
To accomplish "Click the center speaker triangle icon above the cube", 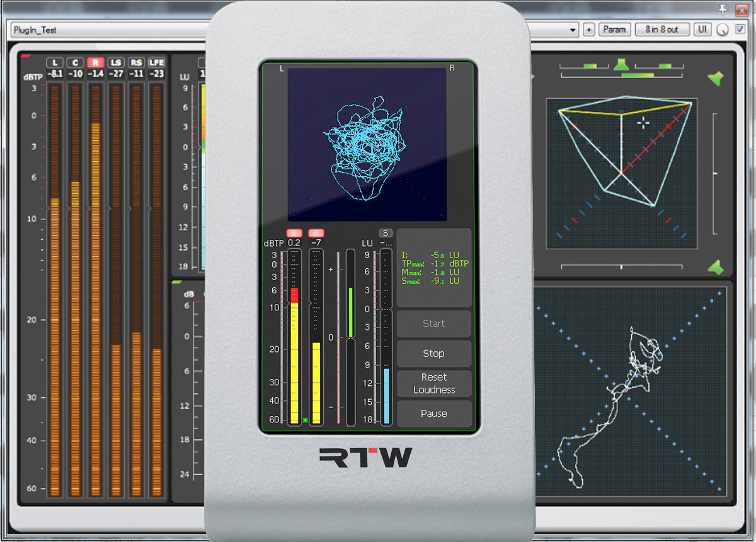I will [621, 64].
